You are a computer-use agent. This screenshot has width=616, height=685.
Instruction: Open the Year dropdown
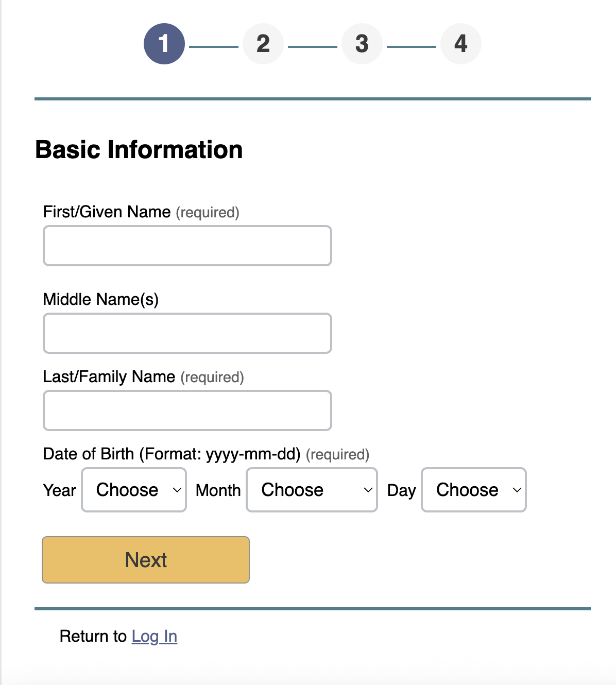click(x=133, y=490)
